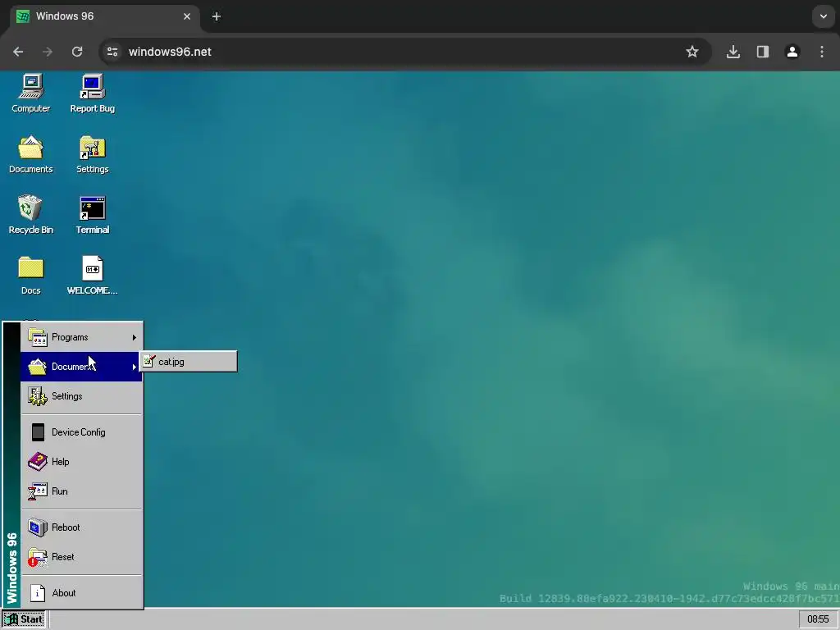Launch the Terminal desktop shortcut

(92, 215)
